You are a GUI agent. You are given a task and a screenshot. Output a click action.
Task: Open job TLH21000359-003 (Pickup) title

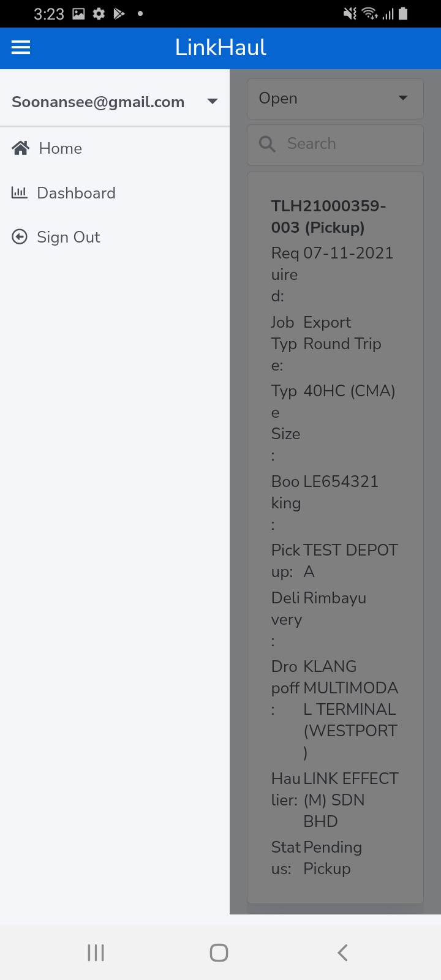pyautogui.click(x=328, y=216)
